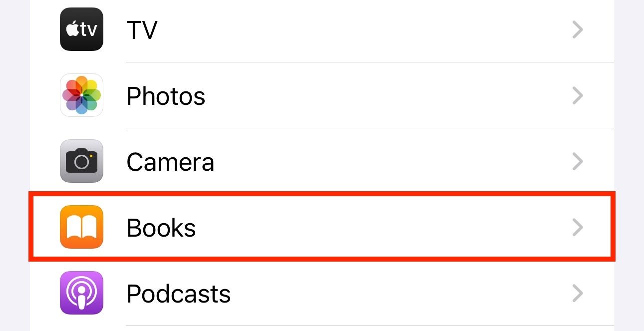Select the Photos text label

point(166,96)
